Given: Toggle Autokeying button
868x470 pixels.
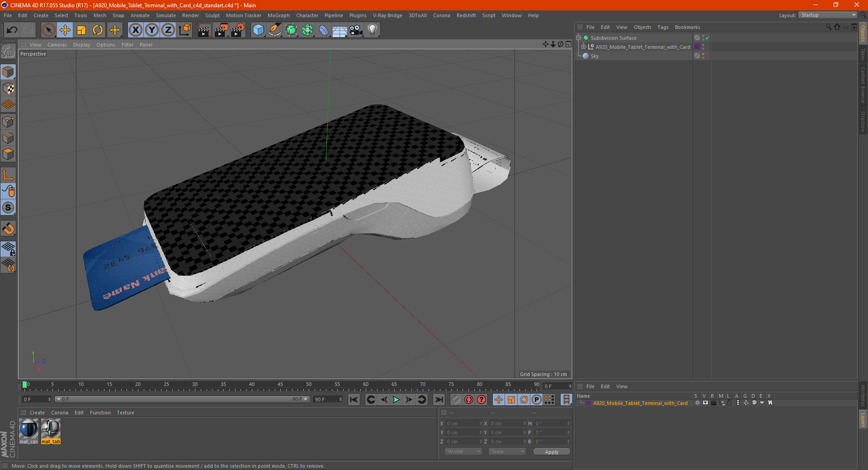Looking at the screenshot, I should point(469,399).
